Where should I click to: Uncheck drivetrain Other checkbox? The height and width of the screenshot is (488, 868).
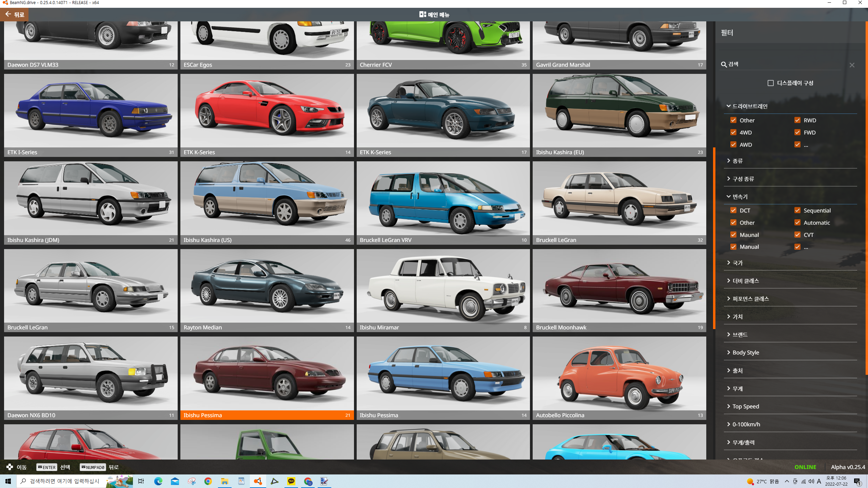733,120
